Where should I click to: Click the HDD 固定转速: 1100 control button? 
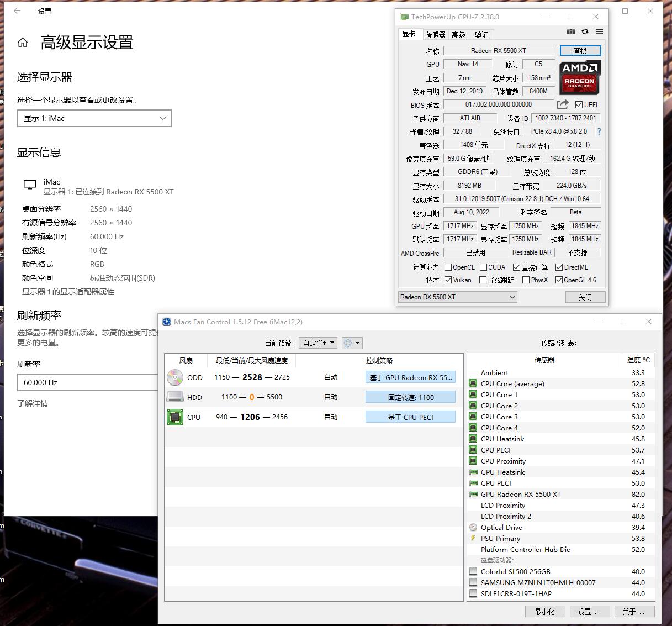(410, 397)
